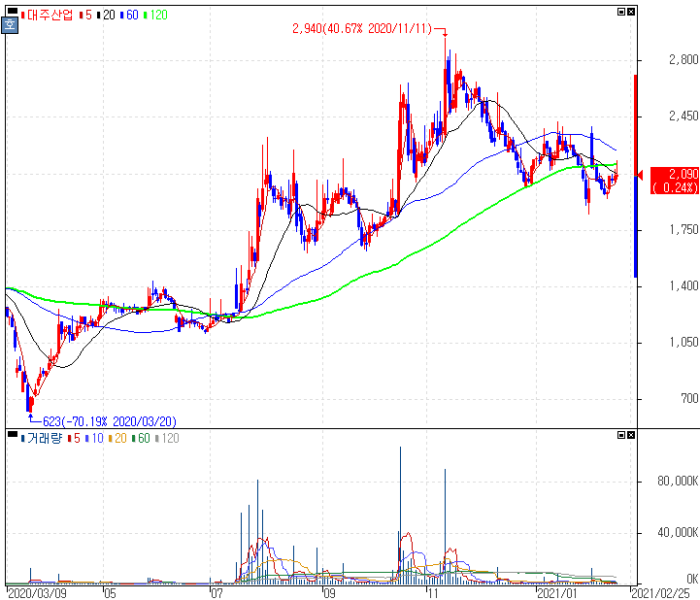Click the 2021/02/25 end date label
Screen dimensions: 700x600
pos(660,593)
